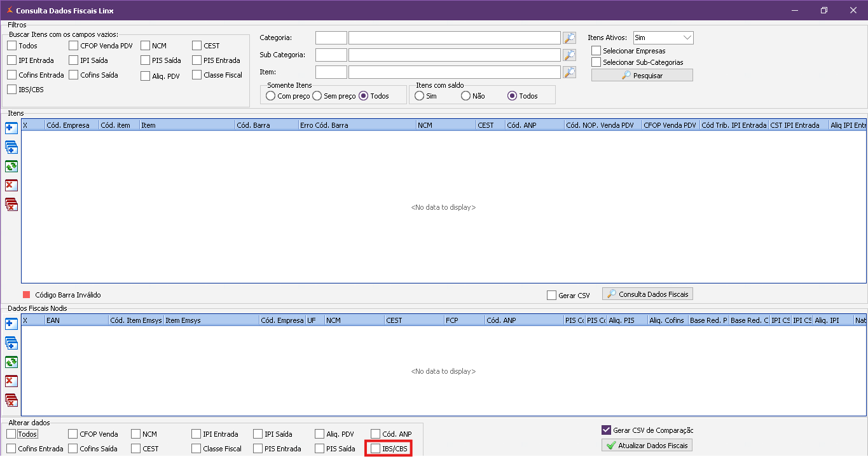Screen dimensions: 868x457
Task: Click delete-all red icon beside Dados Fiscais Nodis grid
Action: point(11,400)
